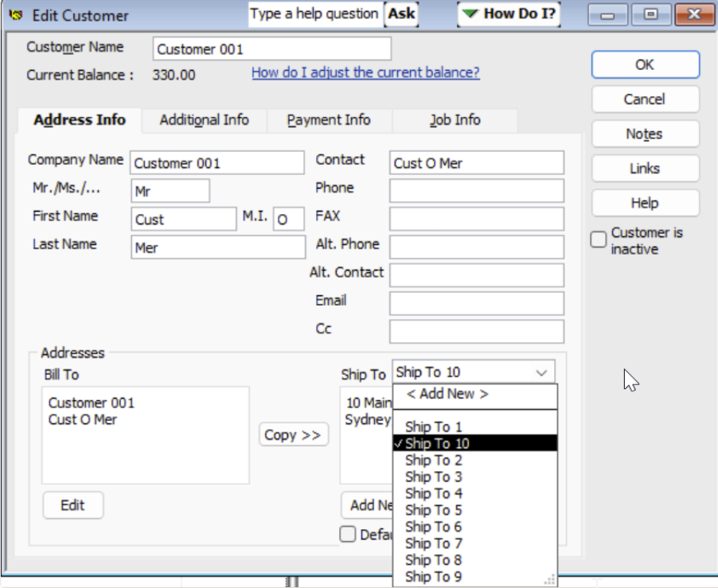
Task: Select the checked Ship To 10 option
Action: 475,443
